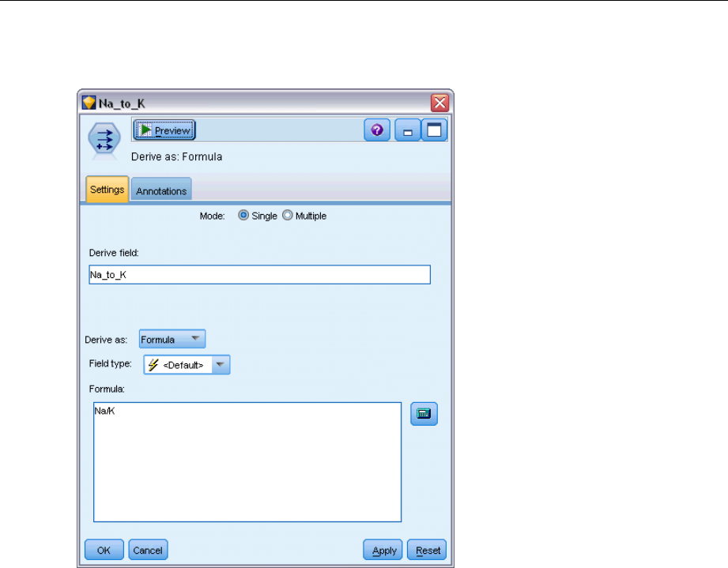The width and height of the screenshot is (728, 568).
Task: Click the title bar application icon
Action: click(x=89, y=103)
